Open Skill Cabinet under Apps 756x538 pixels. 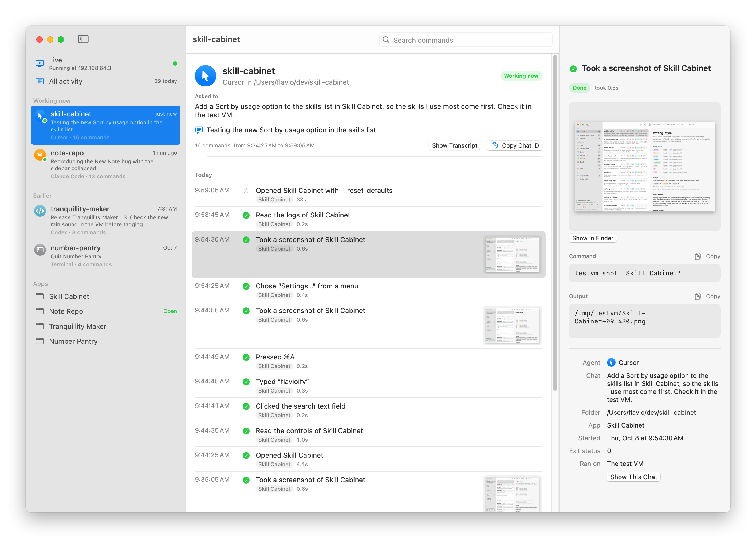pos(106,296)
